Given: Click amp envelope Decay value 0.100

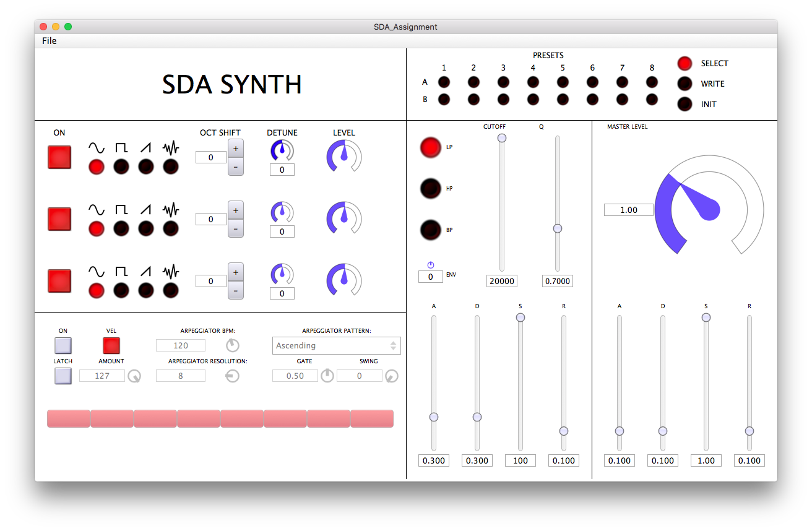Looking at the screenshot, I should click(663, 460).
